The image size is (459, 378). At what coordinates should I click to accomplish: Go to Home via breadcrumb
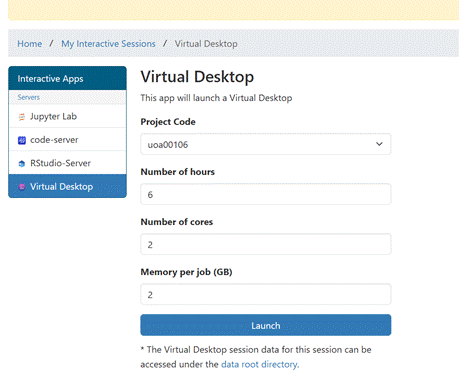point(30,44)
